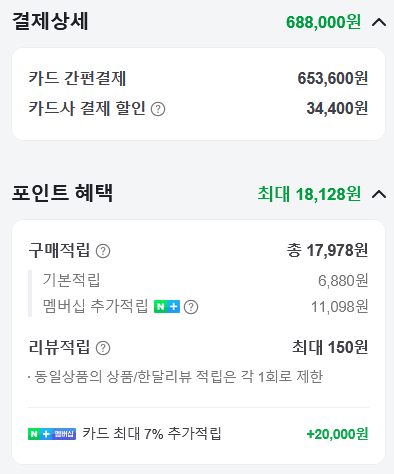
Task: Open help icon beside 멤버십 추가적립
Action: (191, 307)
